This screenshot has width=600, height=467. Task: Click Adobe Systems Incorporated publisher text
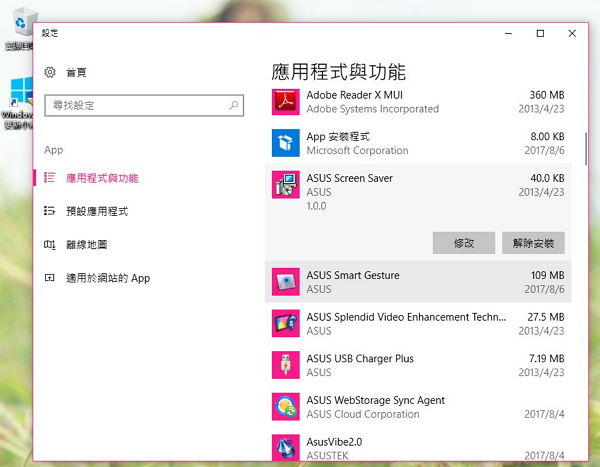pyautogui.click(x=373, y=109)
